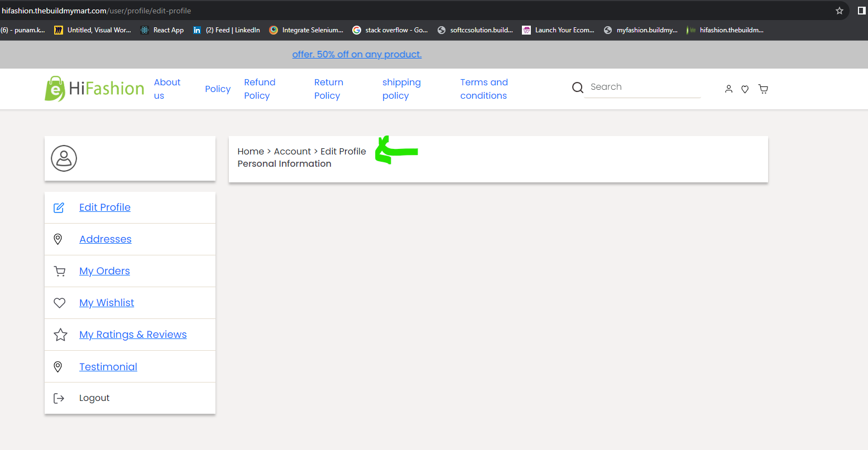Click the pencil icon beside Edit Profile
The image size is (868, 450).
click(x=59, y=207)
